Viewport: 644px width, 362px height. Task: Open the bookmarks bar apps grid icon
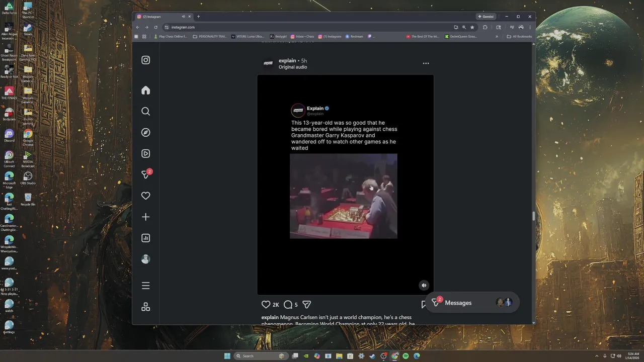144,37
